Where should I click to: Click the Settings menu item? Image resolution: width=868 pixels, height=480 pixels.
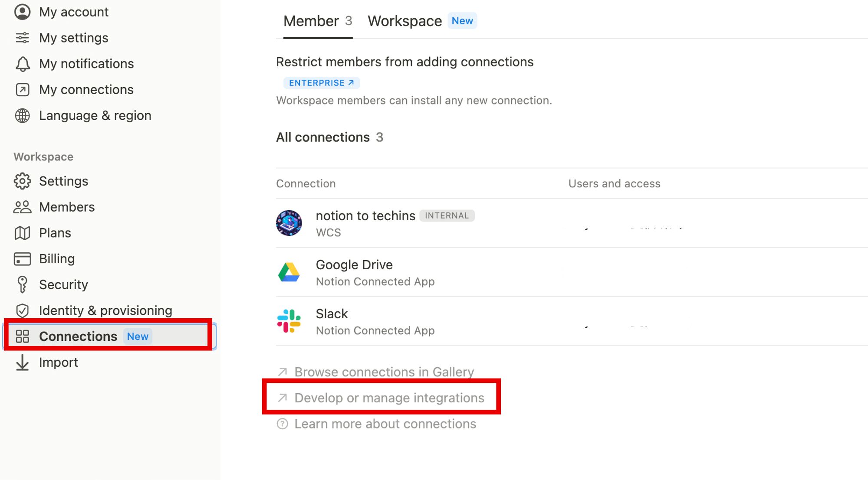[x=64, y=181]
